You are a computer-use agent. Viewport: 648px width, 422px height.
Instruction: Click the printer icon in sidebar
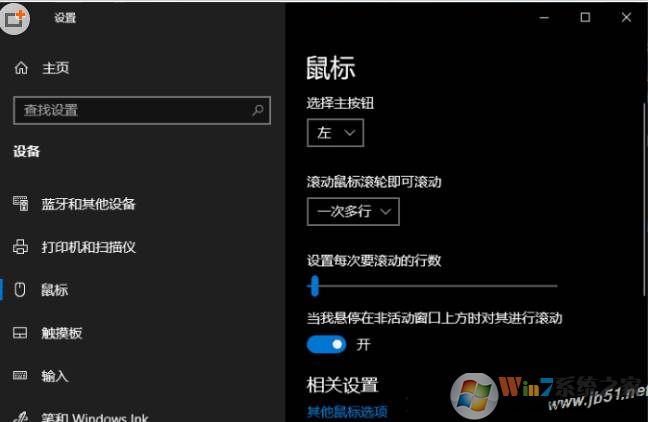pos(21,247)
